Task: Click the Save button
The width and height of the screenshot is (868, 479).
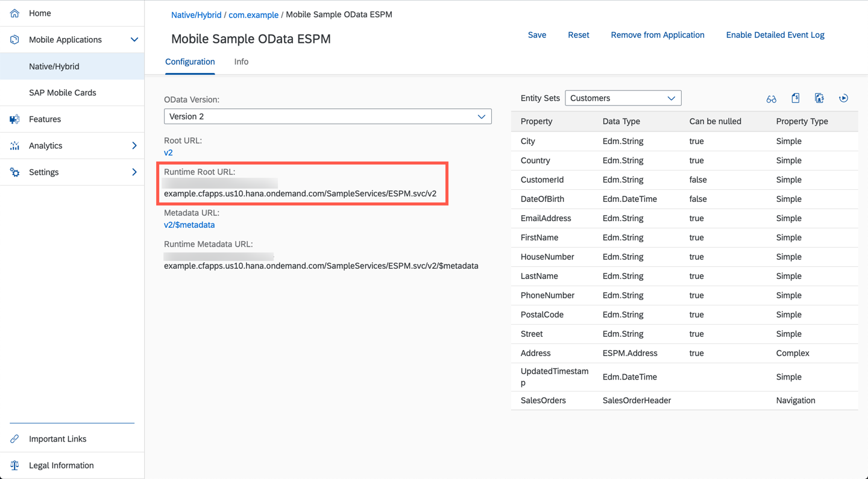Action: coord(537,35)
